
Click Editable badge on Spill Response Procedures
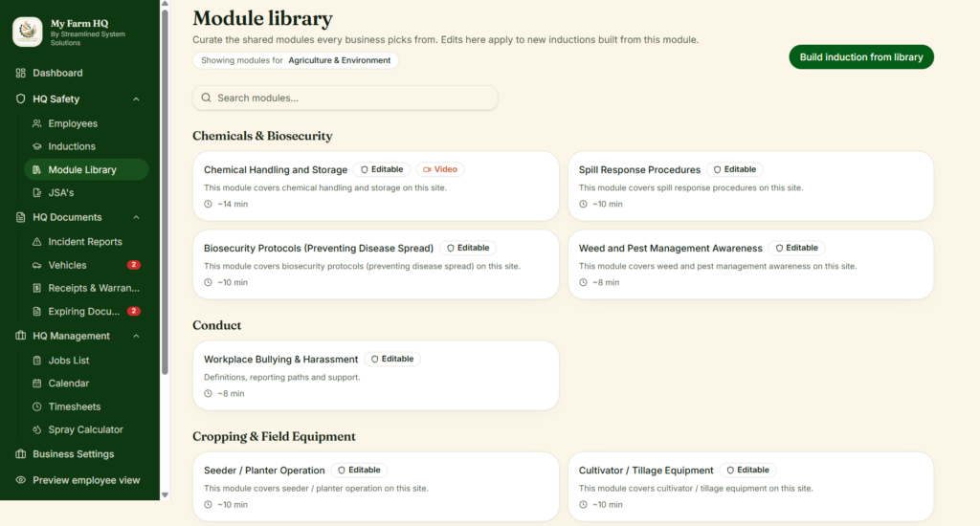pos(735,169)
